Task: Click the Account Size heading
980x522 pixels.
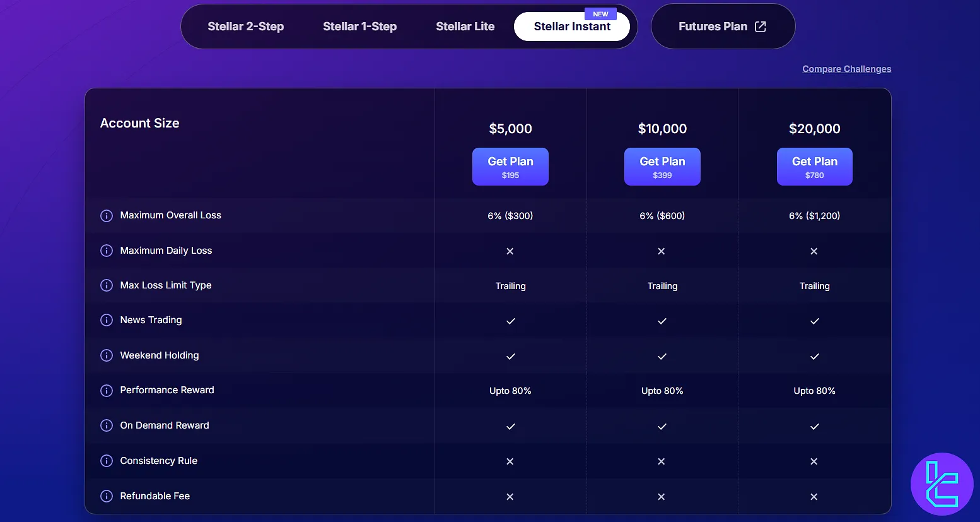Action: 140,123
